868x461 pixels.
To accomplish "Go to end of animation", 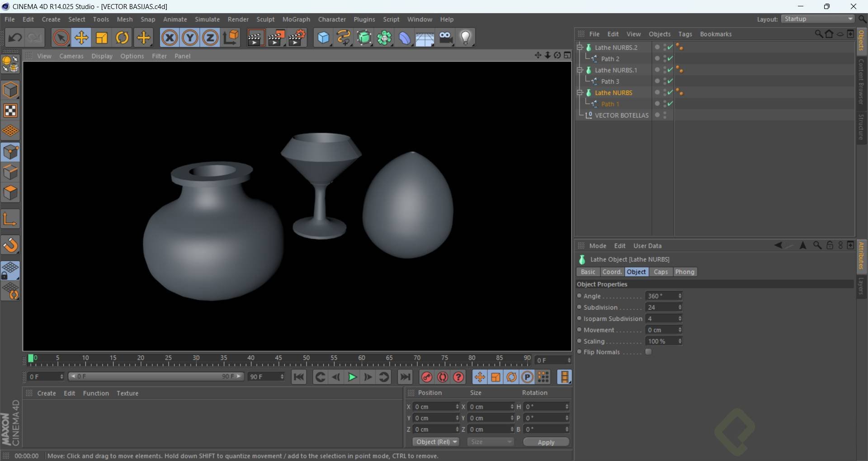I will [x=406, y=377].
